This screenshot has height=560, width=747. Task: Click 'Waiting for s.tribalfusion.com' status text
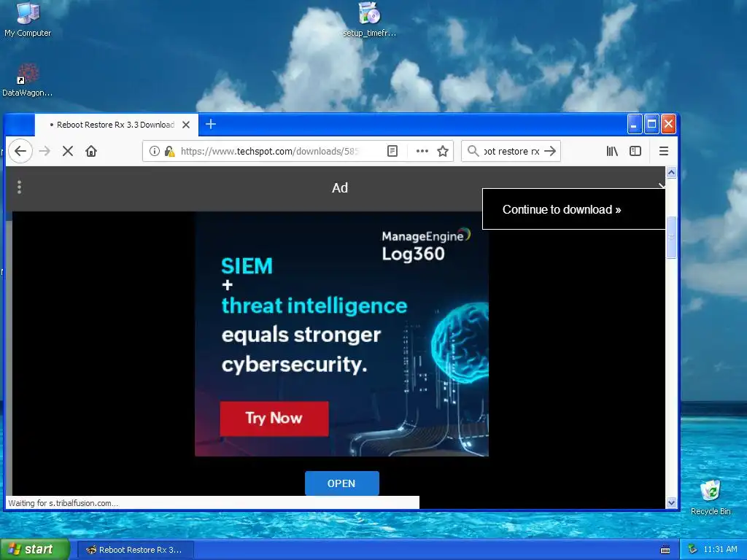[63, 503]
